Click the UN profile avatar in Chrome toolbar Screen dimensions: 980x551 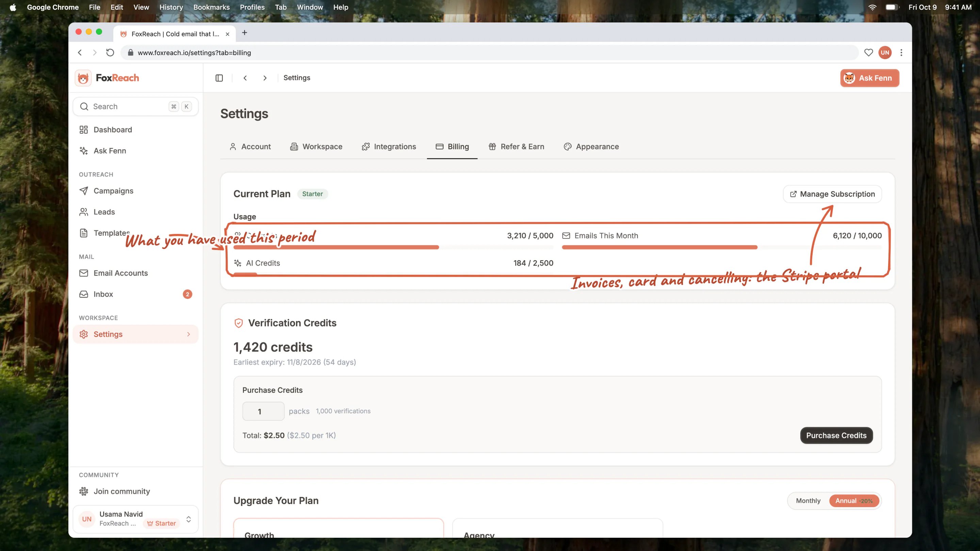(x=885, y=52)
